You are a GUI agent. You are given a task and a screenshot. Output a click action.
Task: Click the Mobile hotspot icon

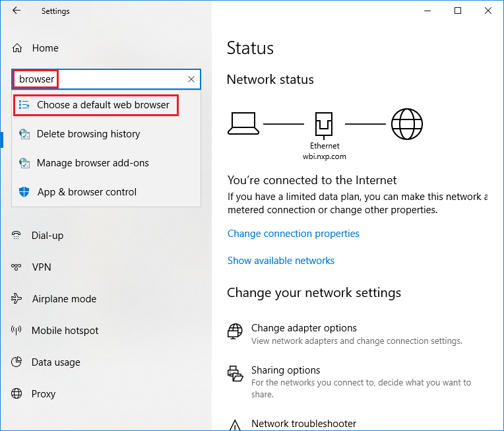(x=17, y=331)
